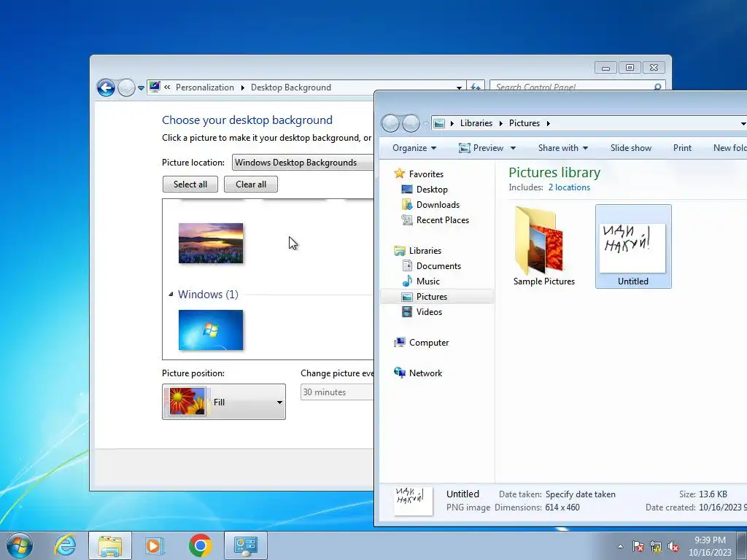Viewport: 747px width, 560px height.
Task: Go to Personalization in the breadcrumb
Action: click(205, 87)
